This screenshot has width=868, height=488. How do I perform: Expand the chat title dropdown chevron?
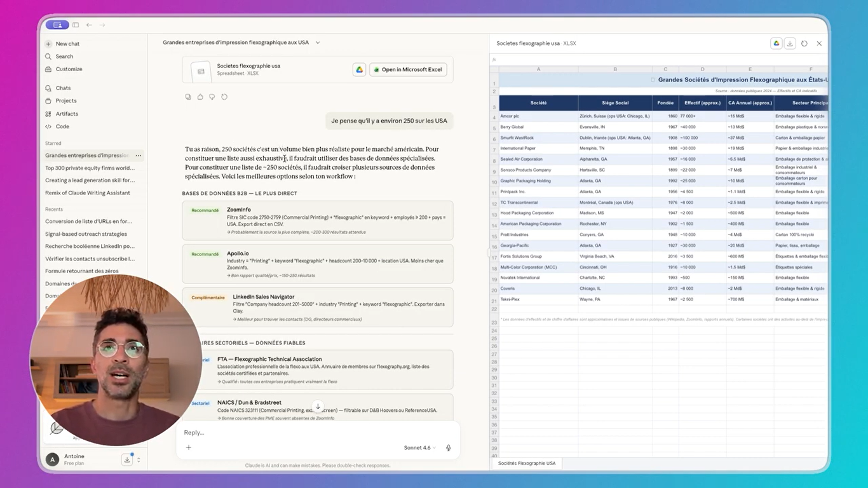(318, 43)
